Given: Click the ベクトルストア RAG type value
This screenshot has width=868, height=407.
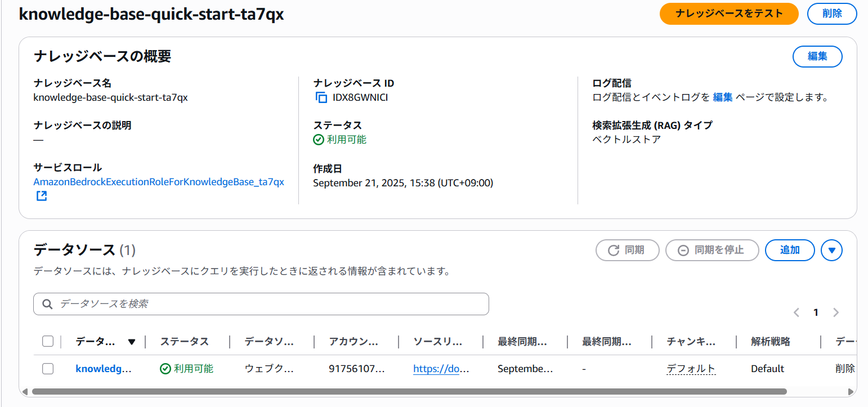Looking at the screenshot, I should coord(627,140).
